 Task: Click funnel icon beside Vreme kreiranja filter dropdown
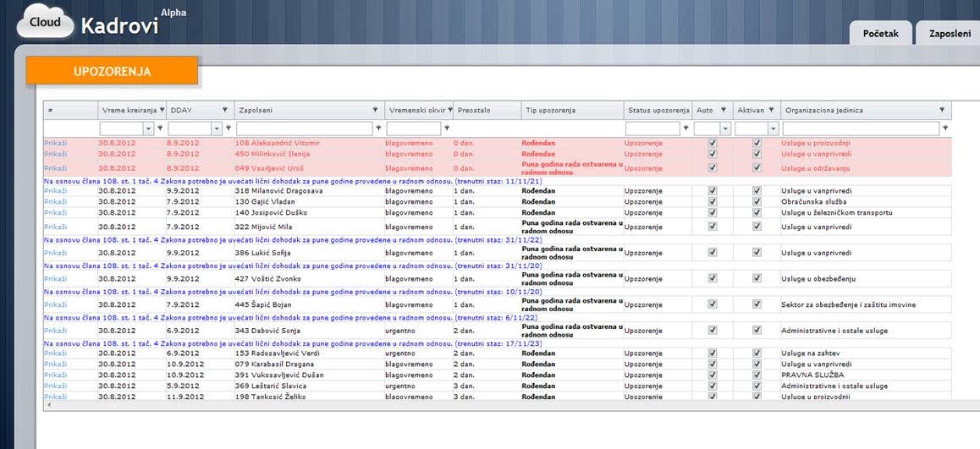point(160,129)
